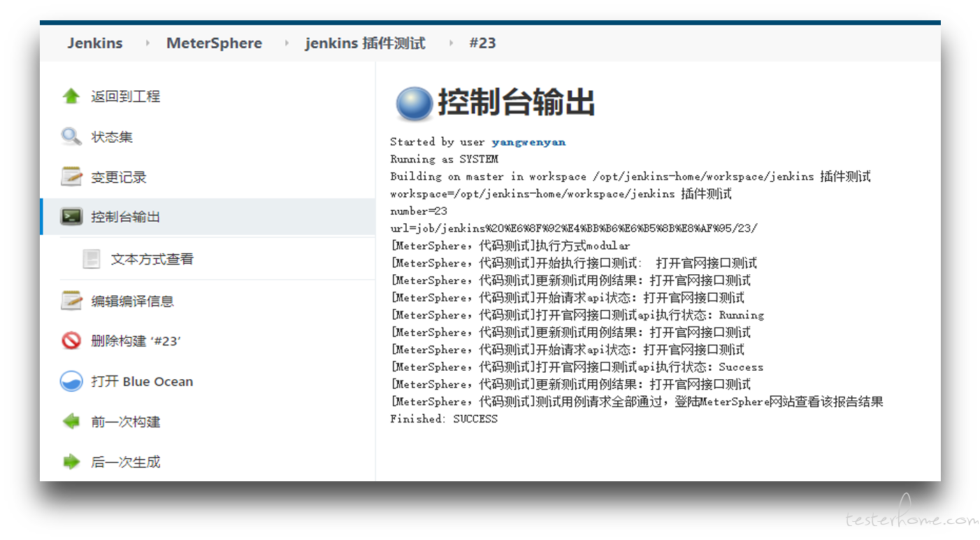Image resolution: width=980 pixels, height=540 pixels.
Task: Open the 返回到工程 sidebar link
Action: pyautogui.click(x=125, y=97)
